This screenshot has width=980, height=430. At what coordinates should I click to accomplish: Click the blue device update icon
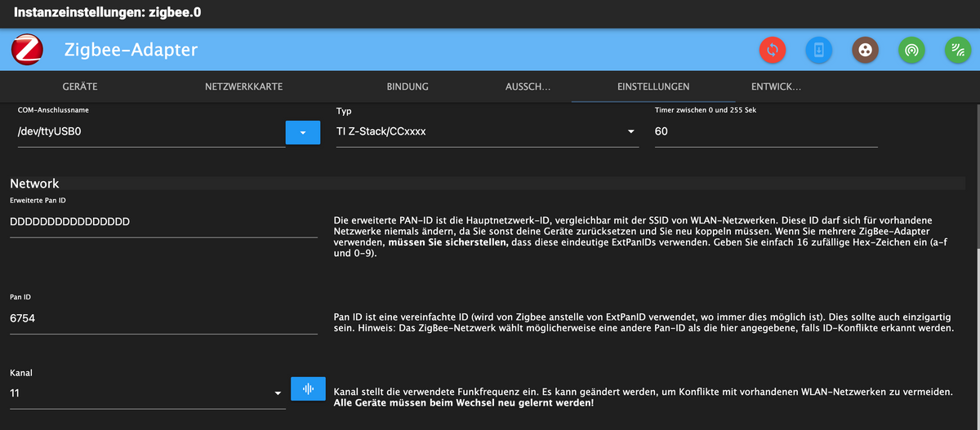tap(818, 51)
